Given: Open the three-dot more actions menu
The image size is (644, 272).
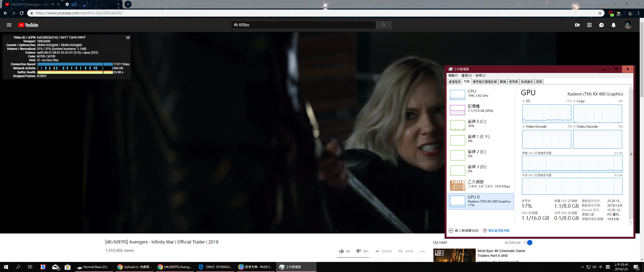Looking at the screenshot, I should tap(422, 251).
